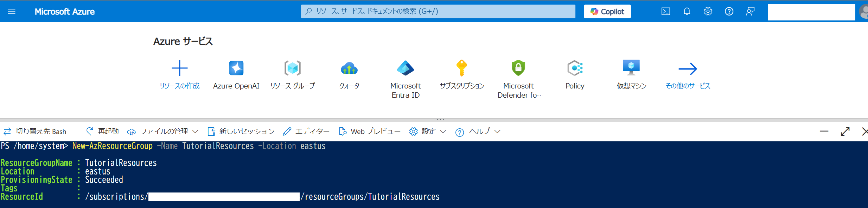Open リソース グループ icon

coord(293,68)
